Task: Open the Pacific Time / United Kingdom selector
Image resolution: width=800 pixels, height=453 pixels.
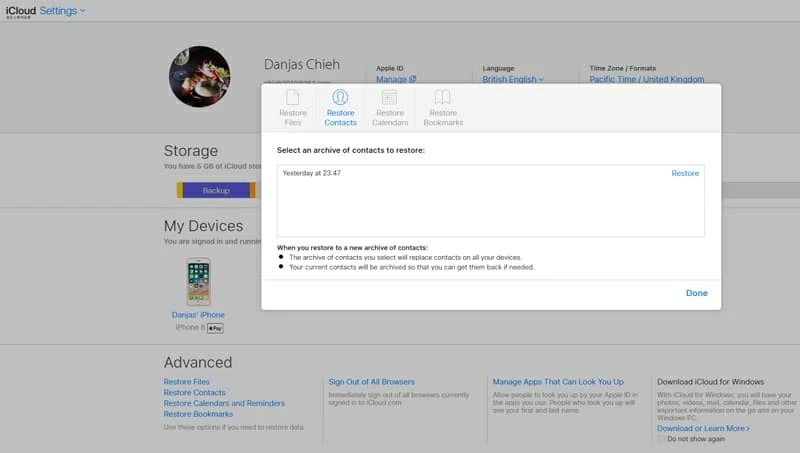Action: [x=646, y=79]
